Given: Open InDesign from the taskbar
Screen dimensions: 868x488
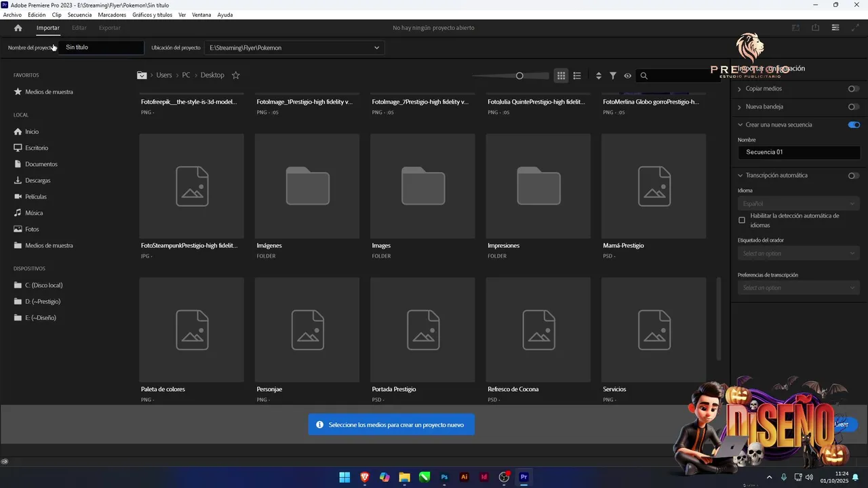Looking at the screenshot, I should 484,477.
